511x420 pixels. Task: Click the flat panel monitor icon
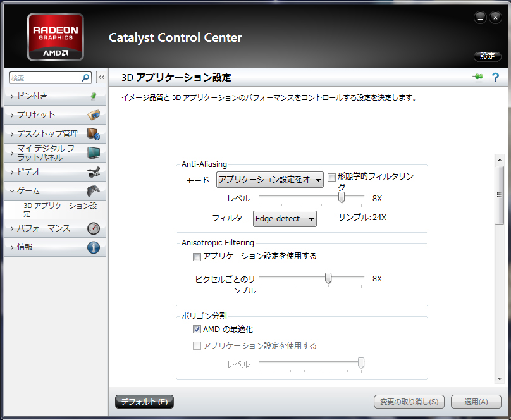tap(94, 153)
